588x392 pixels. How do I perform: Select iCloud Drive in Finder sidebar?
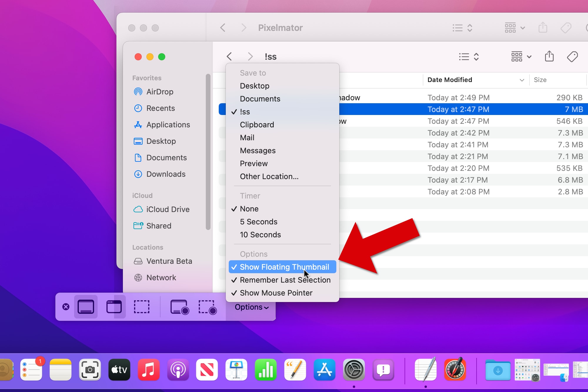pyautogui.click(x=168, y=209)
